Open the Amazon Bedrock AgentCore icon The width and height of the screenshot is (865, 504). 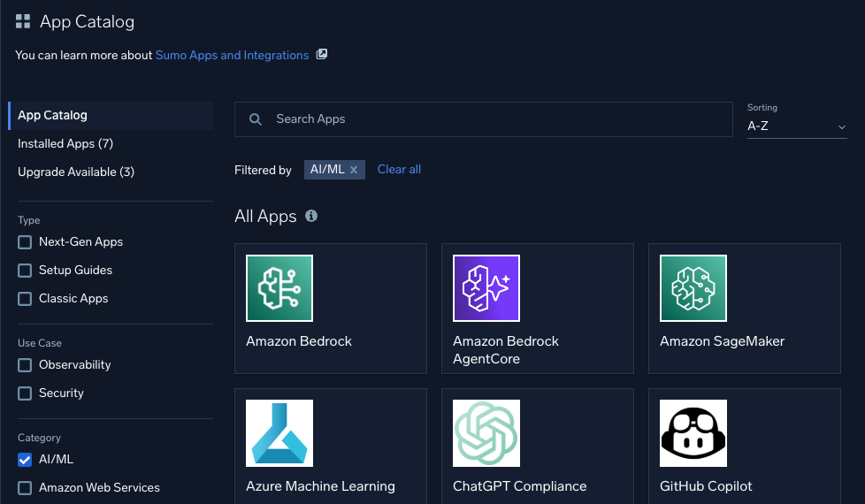pyautogui.click(x=486, y=288)
